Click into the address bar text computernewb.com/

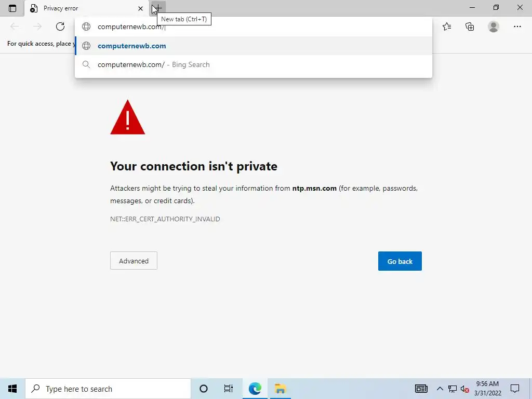coord(131,27)
